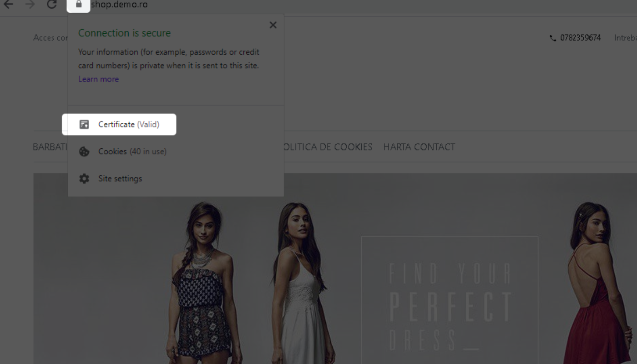Screen dimensions: 637x364
Task: Click the padlock icon in address bar
Action: (x=79, y=5)
